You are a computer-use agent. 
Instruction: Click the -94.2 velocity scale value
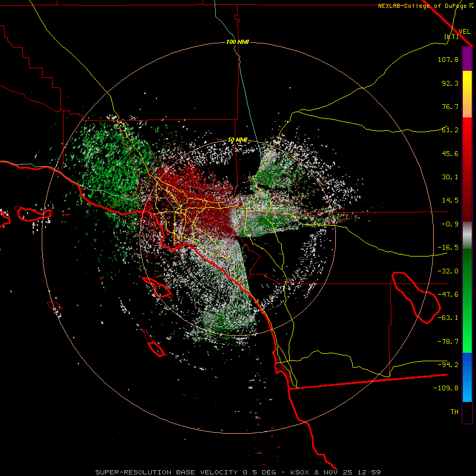(448, 365)
